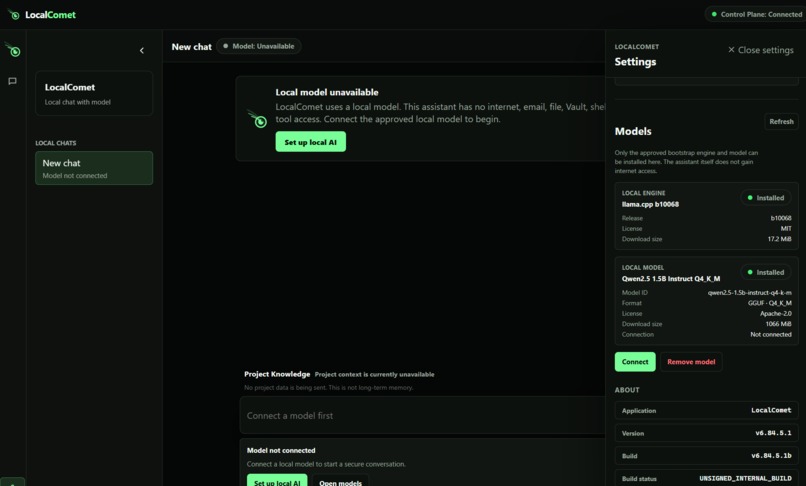Screen dimensions: 806x486
Task: Open the chat bubble icon in the left rail
Action: pyautogui.click(x=12, y=81)
